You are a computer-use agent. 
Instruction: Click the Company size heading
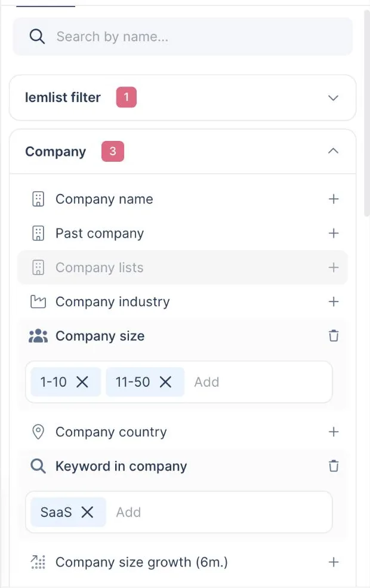100,335
